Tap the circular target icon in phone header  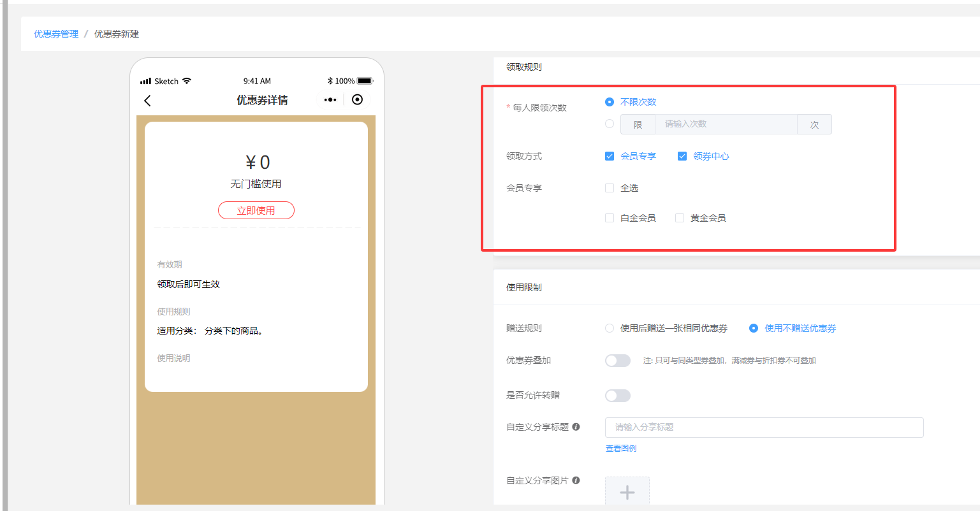click(x=357, y=99)
